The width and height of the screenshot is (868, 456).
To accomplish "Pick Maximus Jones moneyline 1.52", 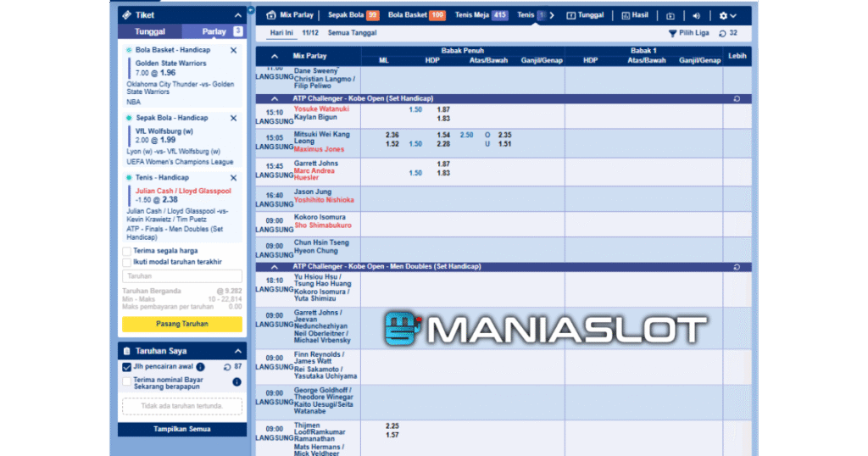I will coord(392,144).
